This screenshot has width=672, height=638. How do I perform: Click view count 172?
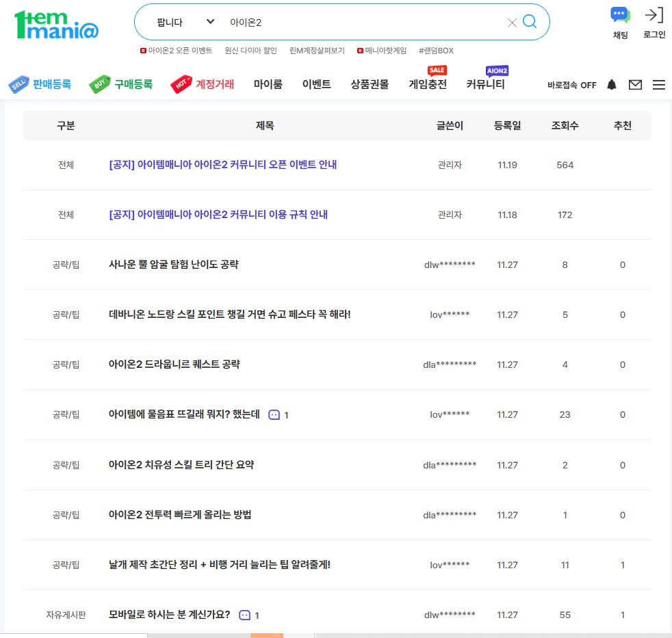click(565, 215)
